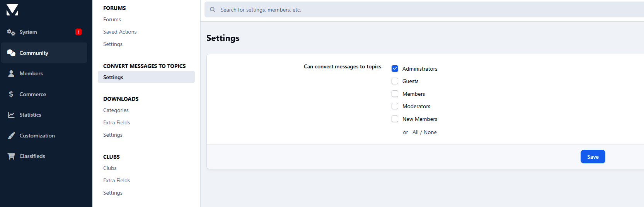The height and width of the screenshot is (207, 644).
Task: Click the Members person icon
Action: (11, 73)
